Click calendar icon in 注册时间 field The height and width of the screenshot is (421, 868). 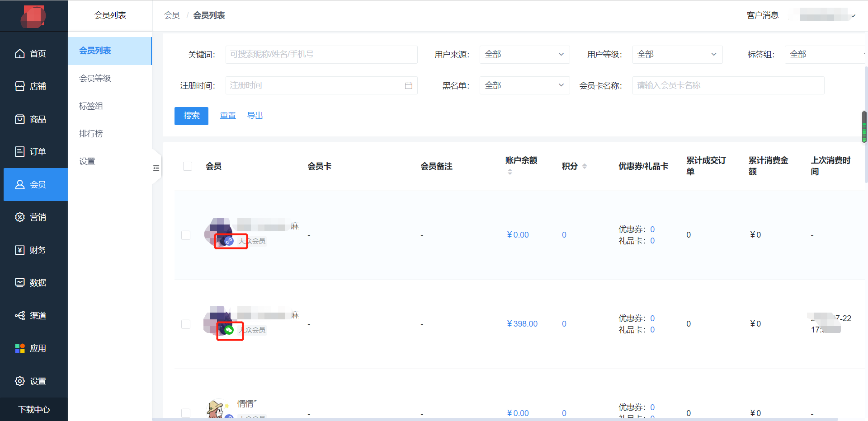point(408,86)
